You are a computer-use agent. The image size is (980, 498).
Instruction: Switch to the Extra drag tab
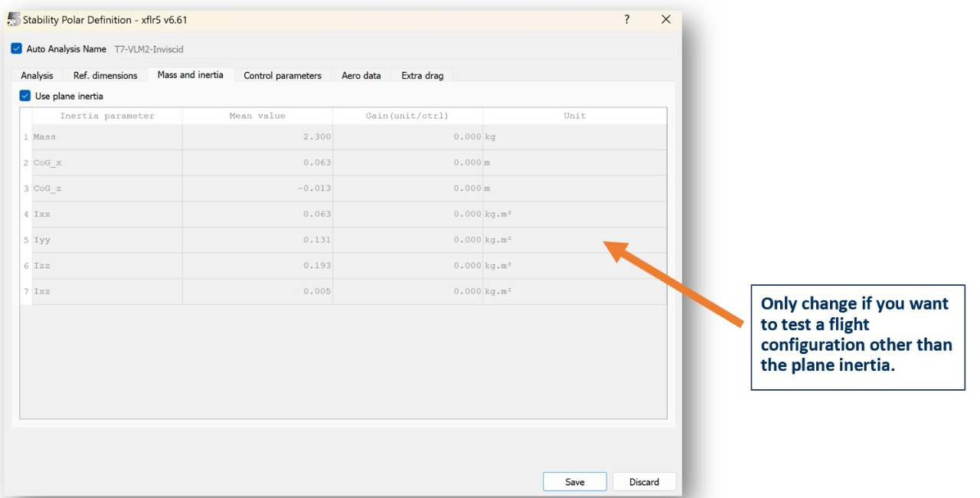pyautogui.click(x=422, y=75)
